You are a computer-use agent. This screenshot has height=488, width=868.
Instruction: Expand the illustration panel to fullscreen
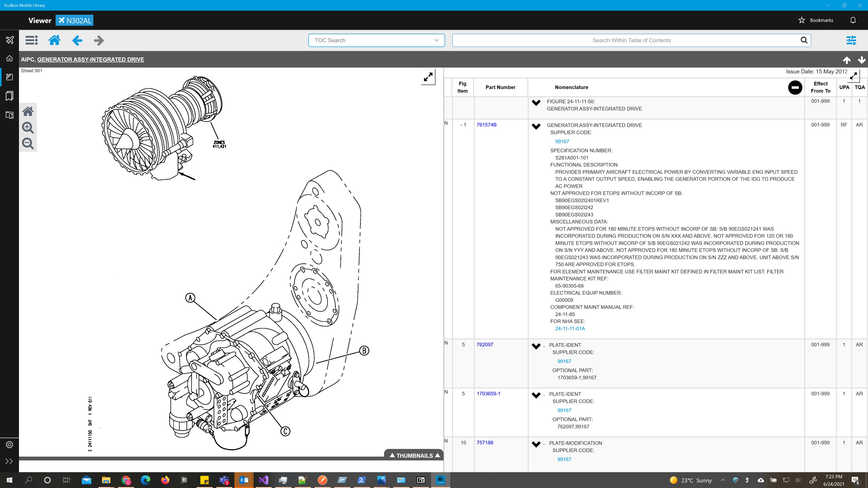click(x=428, y=77)
